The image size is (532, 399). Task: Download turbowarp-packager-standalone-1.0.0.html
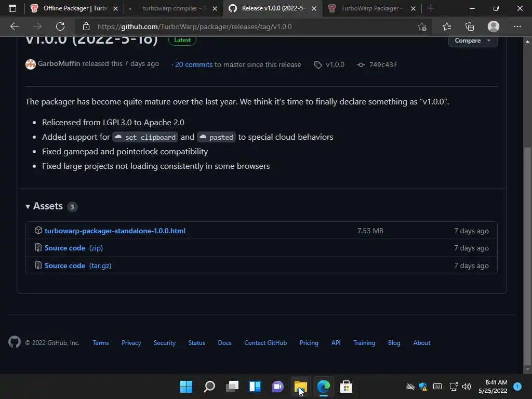pyautogui.click(x=115, y=231)
